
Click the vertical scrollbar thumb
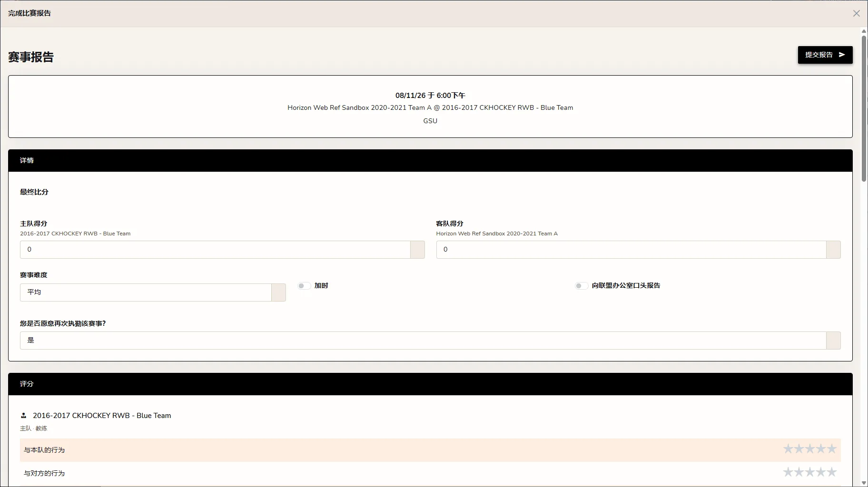click(864, 108)
